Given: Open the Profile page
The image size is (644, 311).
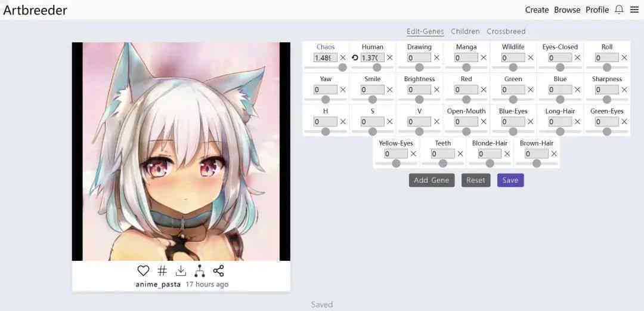Looking at the screenshot, I should (x=597, y=10).
